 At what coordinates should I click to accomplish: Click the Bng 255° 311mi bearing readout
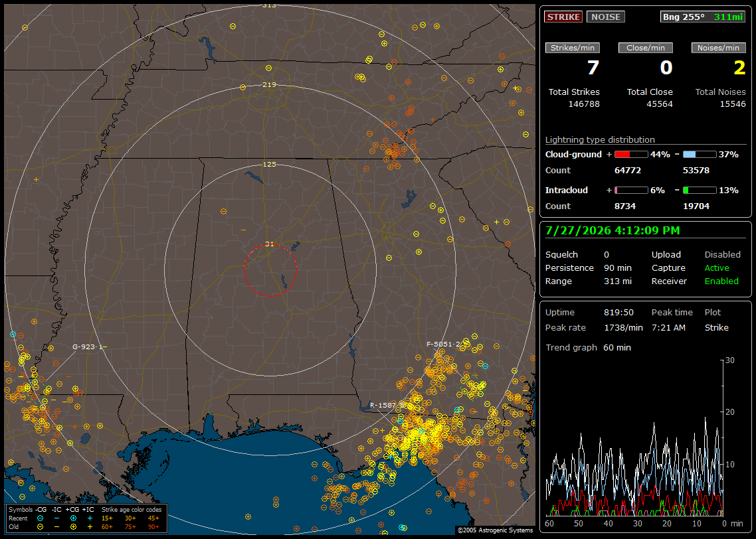[702, 17]
